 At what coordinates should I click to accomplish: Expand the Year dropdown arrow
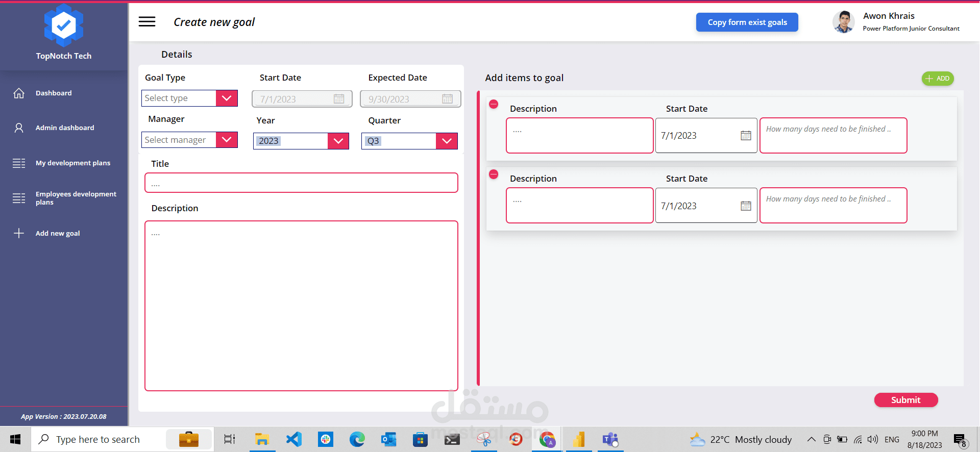click(x=338, y=141)
